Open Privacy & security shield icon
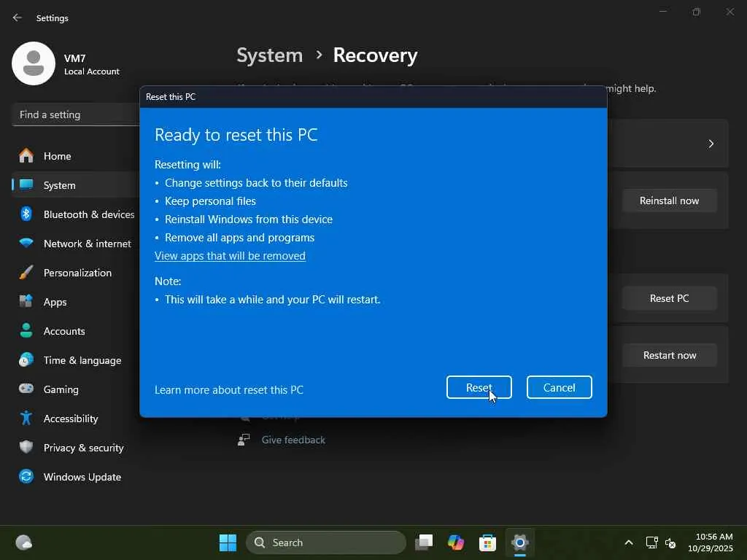 pos(26,447)
